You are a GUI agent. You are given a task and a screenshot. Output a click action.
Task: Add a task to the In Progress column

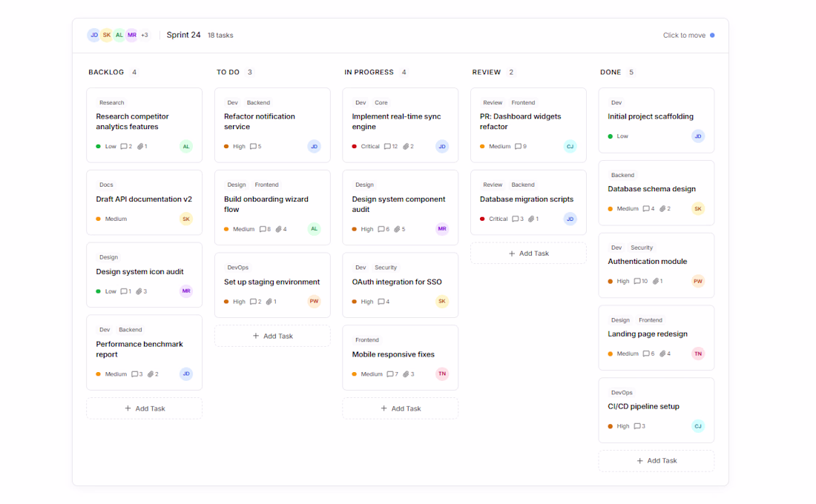pyautogui.click(x=401, y=409)
